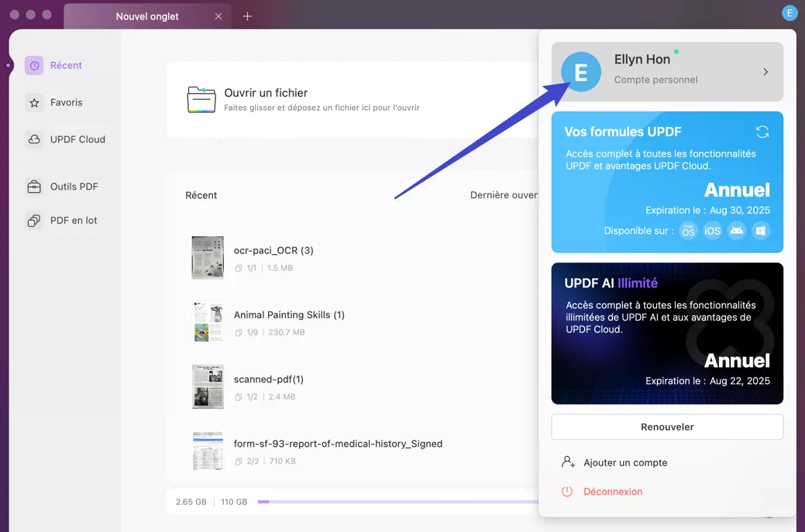The width and height of the screenshot is (805, 532).
Task: Click the 1.5 MB file size text
Action: (280, 268)
